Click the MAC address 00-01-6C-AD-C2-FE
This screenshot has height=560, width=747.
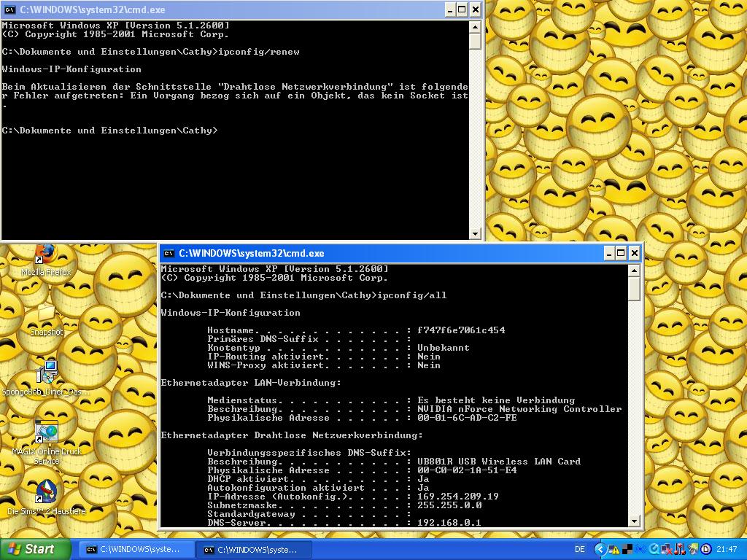[467, 418]
